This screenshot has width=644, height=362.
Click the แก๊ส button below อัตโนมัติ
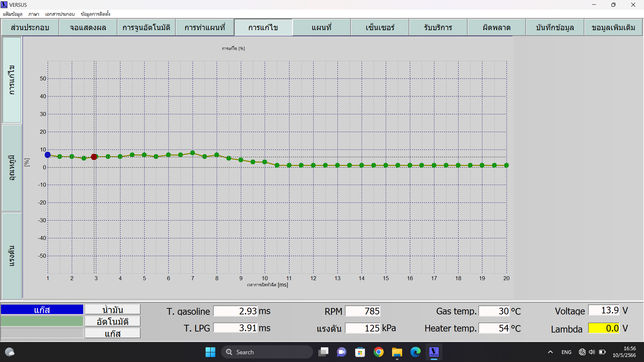click(113, 333)
